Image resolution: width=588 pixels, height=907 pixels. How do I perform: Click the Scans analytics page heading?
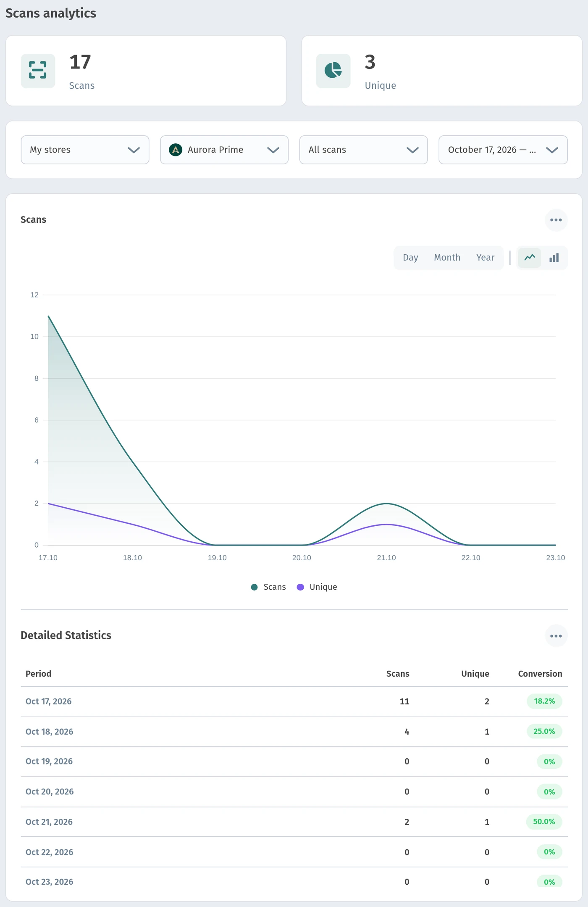51,13
